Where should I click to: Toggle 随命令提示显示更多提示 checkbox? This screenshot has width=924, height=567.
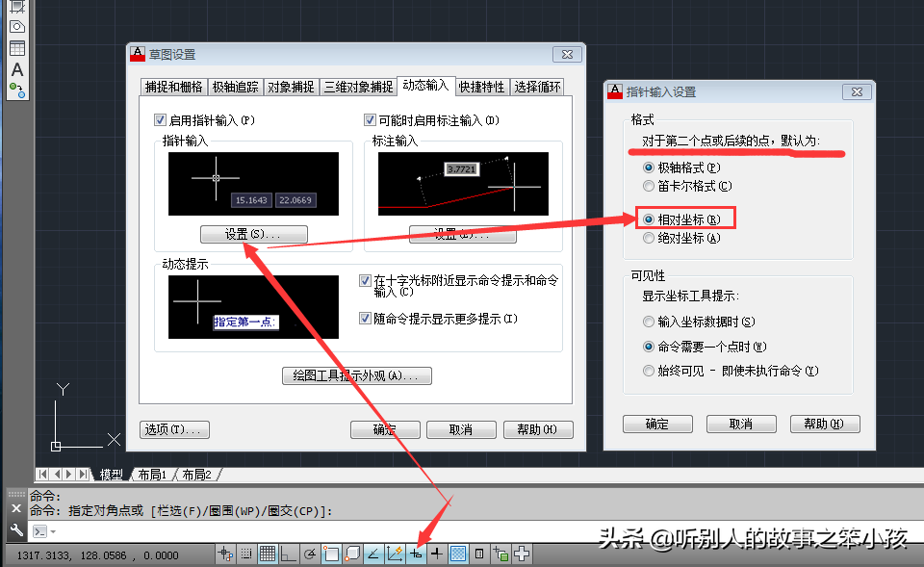(x=365, y=319)
